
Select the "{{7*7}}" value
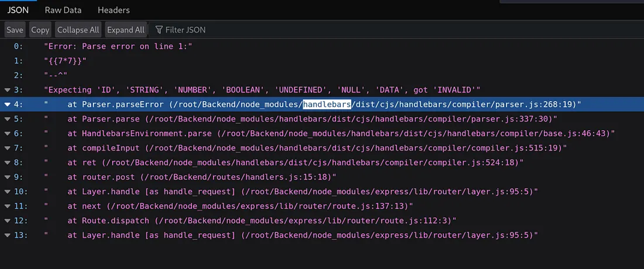tap(65, 61)
